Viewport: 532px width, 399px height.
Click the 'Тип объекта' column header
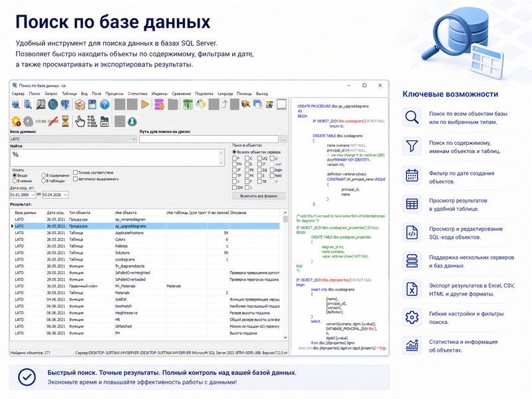90,213
